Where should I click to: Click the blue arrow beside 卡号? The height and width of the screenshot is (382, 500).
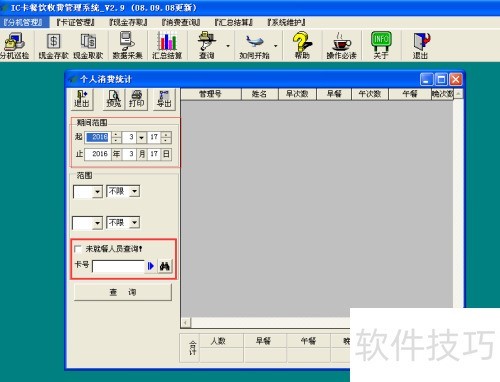(x=151, y=266)
